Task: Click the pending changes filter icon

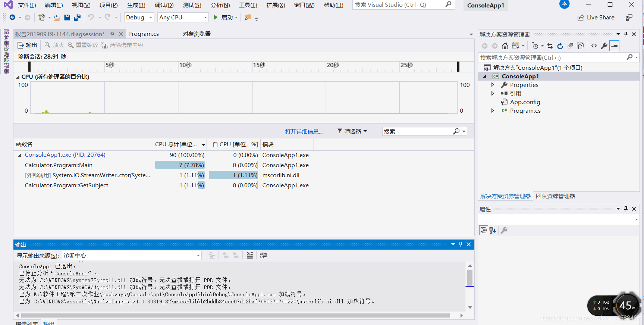Action: [x=535, y=46]
